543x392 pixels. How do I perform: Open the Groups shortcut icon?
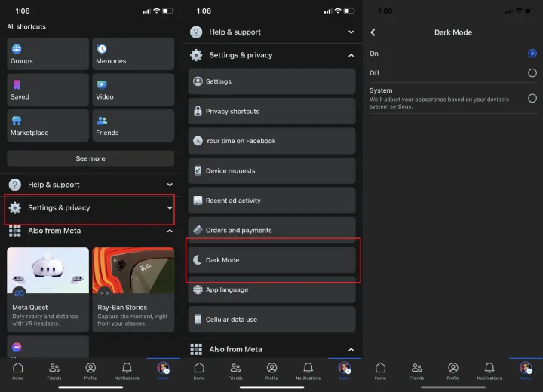tap(17, 49)
